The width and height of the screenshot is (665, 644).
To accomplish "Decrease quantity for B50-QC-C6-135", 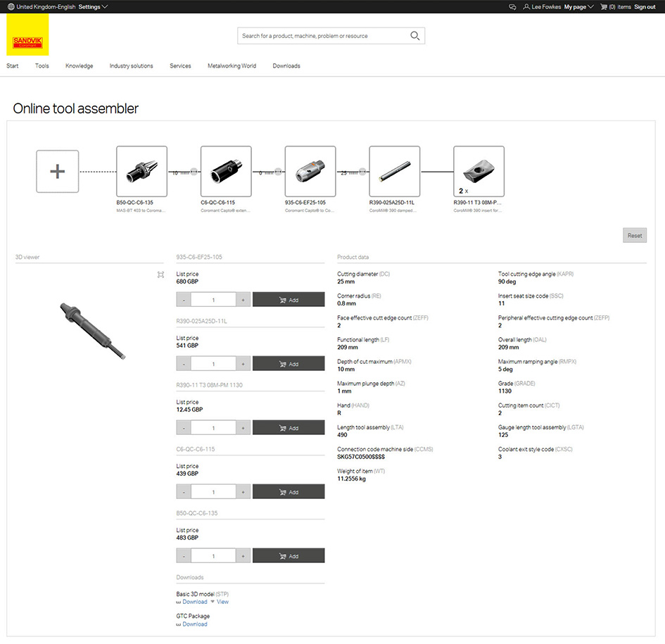I will (x=184, y=556).
